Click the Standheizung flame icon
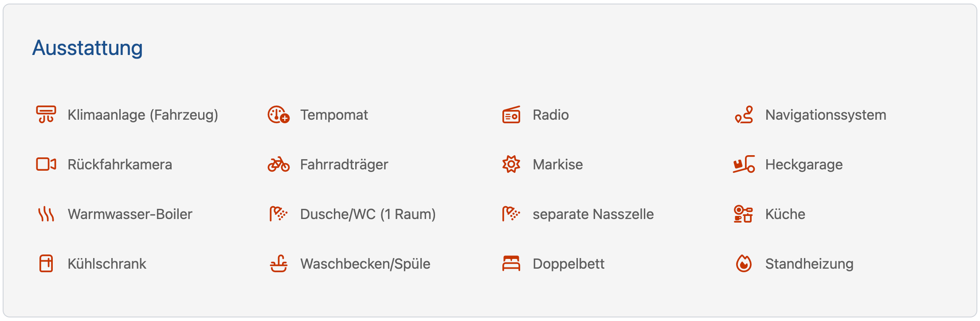The width and height of the screenshot is (980, 321). click(744, 264)
